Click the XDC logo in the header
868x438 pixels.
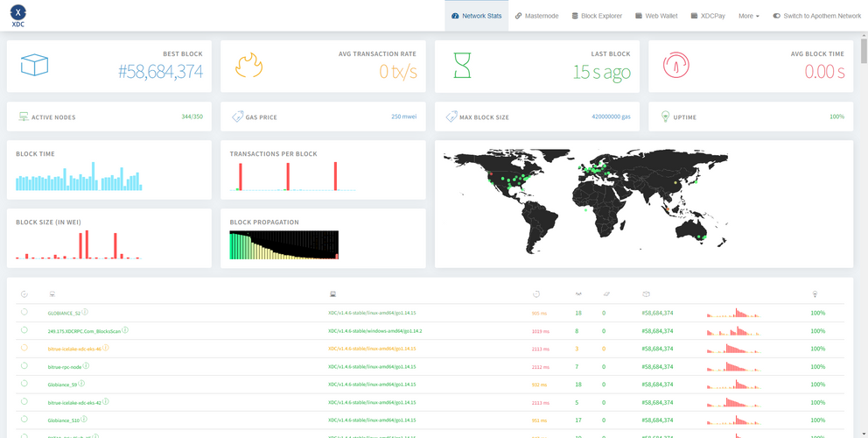tap(18, 15)
